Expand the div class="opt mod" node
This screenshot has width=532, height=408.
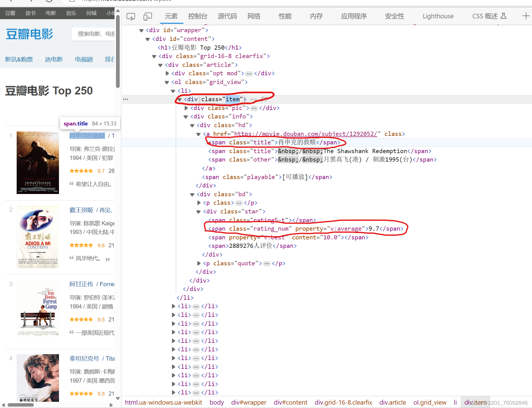tap(167, 73)
